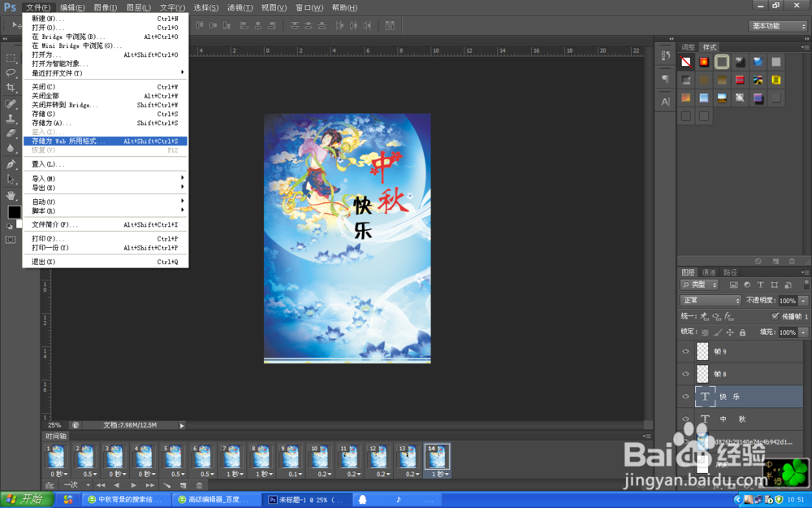This screenshot has height=508, width=812.
Task: Open the 一次 loop options dropdown
Action: 76,486
